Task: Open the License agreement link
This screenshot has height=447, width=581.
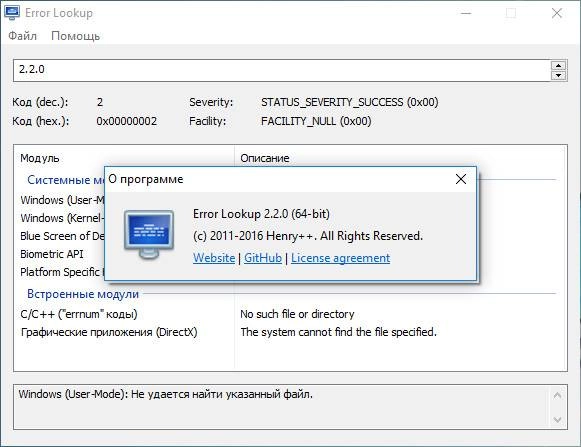Action: 340,258
